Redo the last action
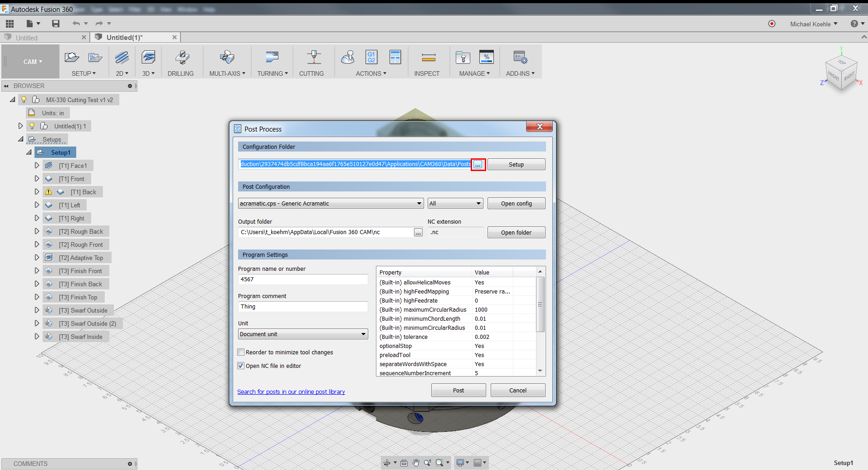 pos(99,24)
